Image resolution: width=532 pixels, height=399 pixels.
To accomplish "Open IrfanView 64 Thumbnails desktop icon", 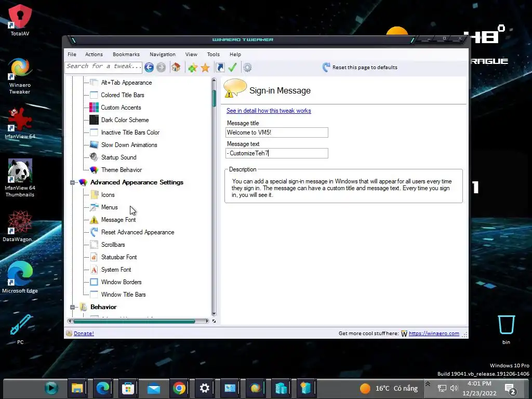I will (20, 178).
